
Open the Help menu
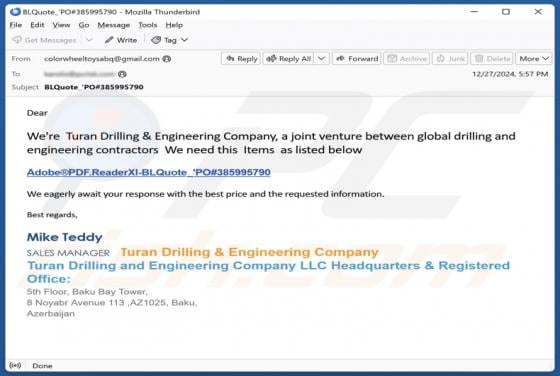click(174, 25)
